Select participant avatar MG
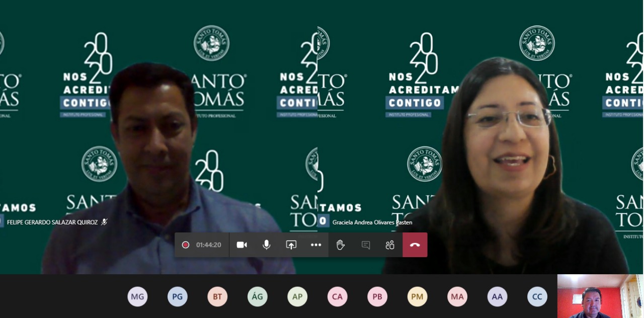The width and height of the screenshot is (644, 318). pyautogui.click(x=137, y=297)
